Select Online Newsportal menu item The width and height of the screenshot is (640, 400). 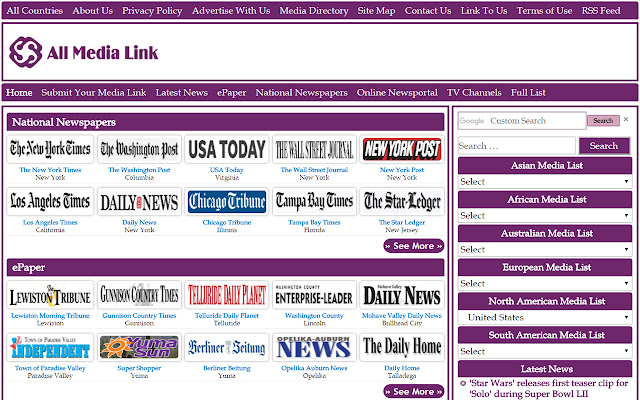point(397,93)
